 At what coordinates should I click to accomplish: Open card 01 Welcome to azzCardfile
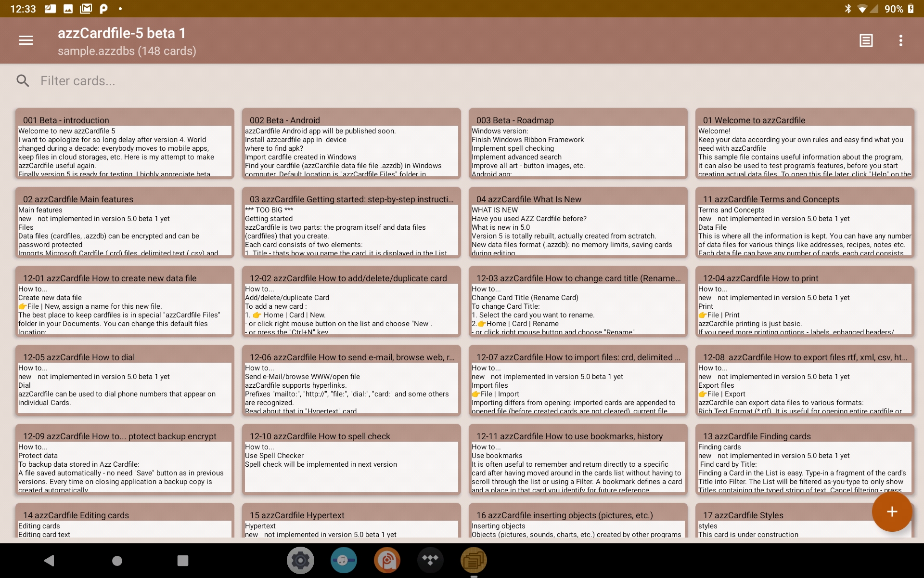(805, 143)
